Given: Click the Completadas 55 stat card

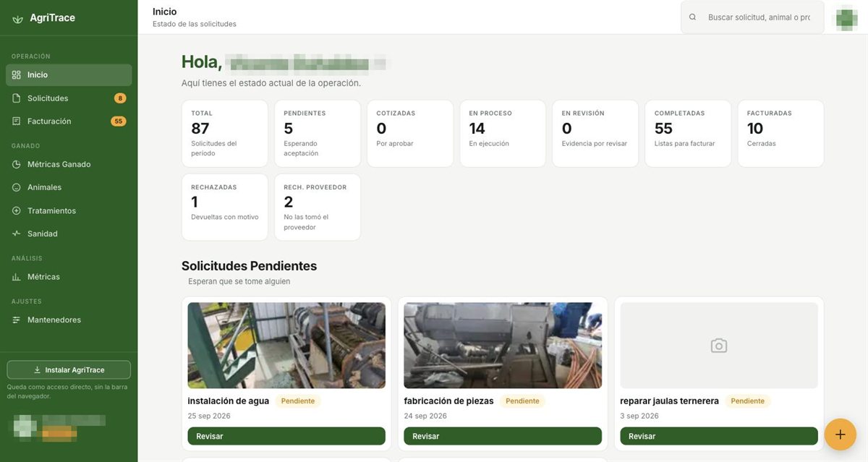Looking at the screenshot, I should click(x=688, y=134).
